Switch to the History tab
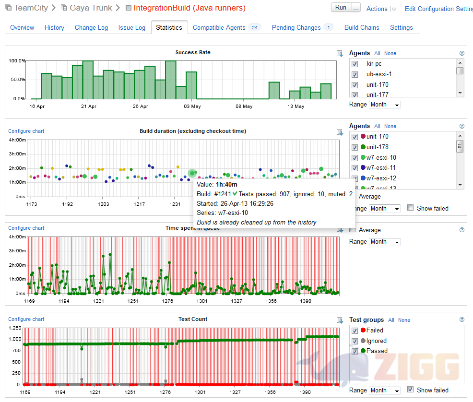 click(54, 28)
